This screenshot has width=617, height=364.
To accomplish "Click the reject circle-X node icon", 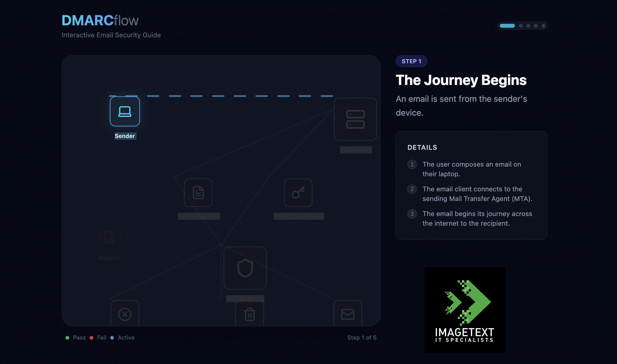I will point(125,314).
